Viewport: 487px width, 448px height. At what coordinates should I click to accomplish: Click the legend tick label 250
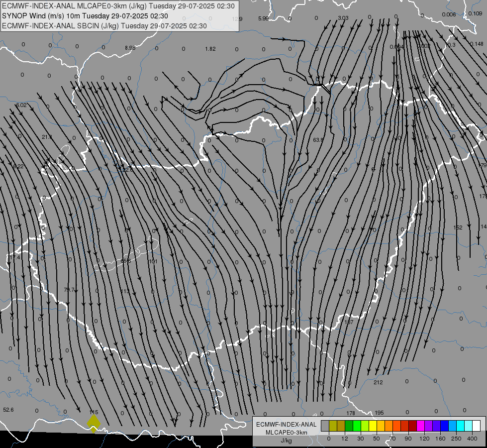pos(456,439)
